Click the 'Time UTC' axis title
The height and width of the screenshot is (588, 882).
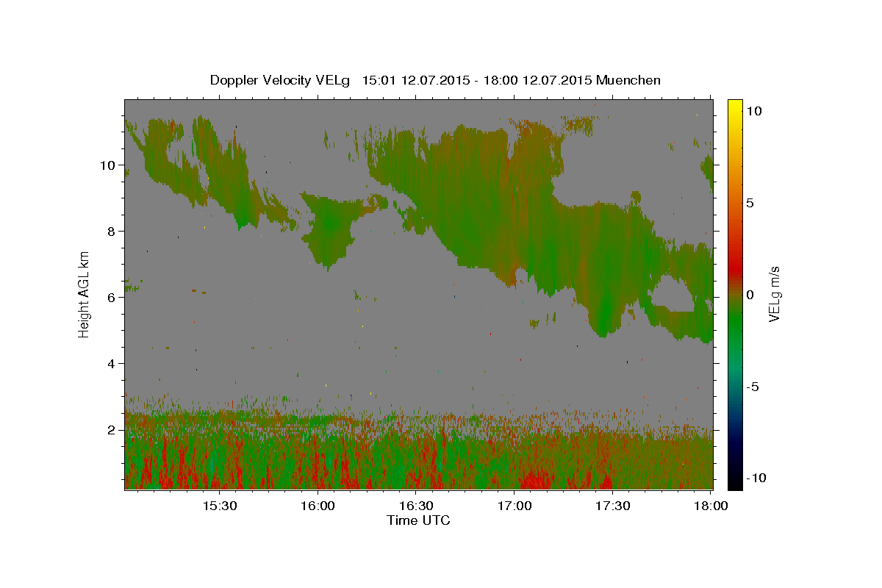418,520
